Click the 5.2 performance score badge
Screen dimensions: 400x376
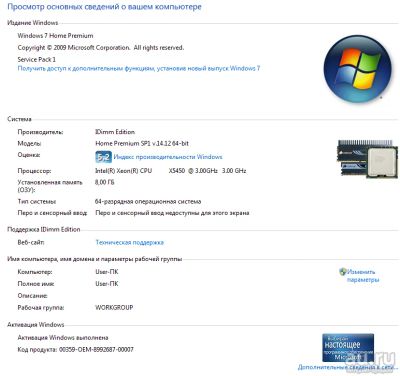point(103,157)
